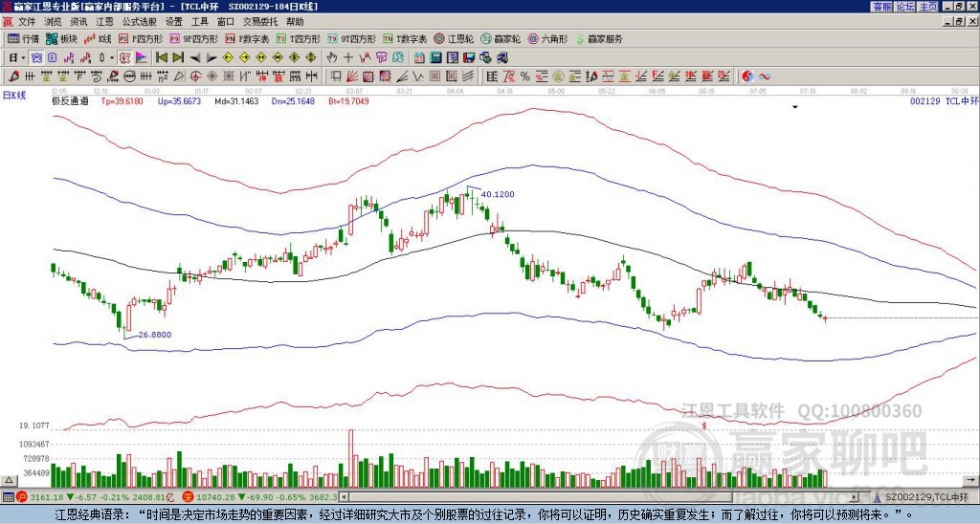The height and width of the screenshot is (524, 980).
Task: Open the 交易委托 menu
Action: click(260, 22)
